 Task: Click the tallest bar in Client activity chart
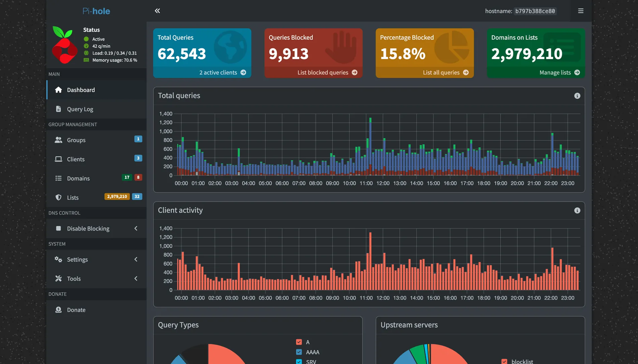tap(370, 261)
